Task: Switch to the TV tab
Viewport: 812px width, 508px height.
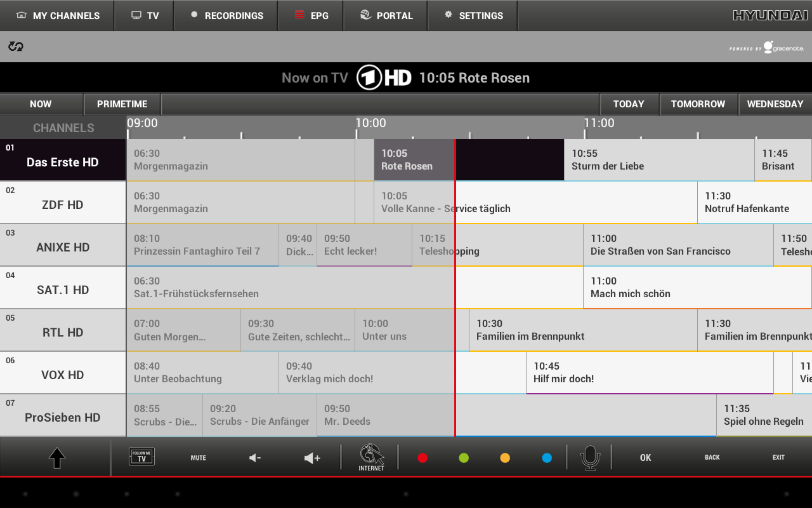Action: click(144, 15)
